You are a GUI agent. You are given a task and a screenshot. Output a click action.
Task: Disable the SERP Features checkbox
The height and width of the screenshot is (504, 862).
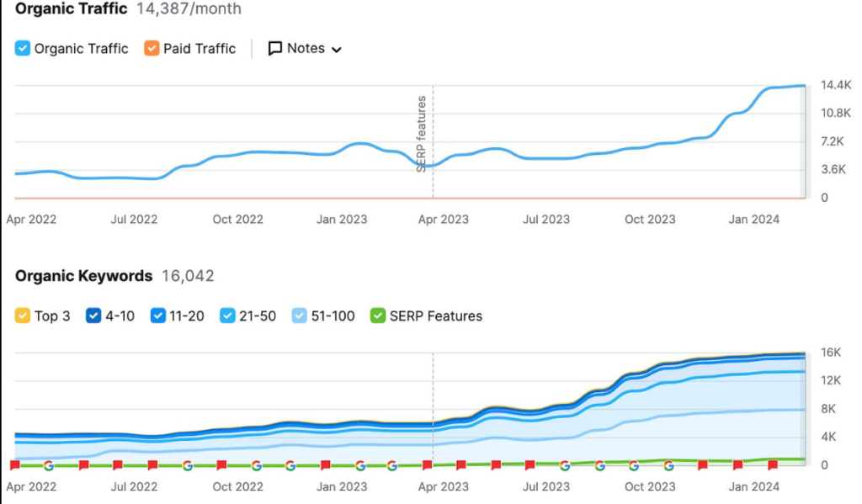(x=378, y=316)
